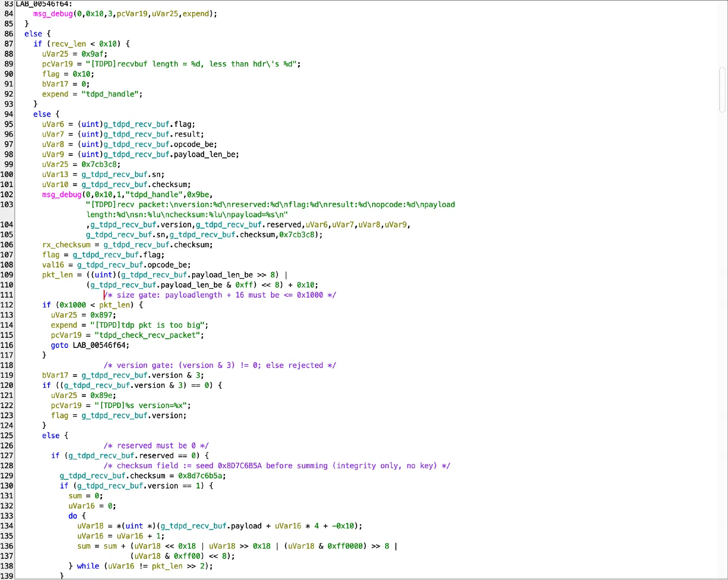
Task: Click the "size gate: payloadlength + 16" comment
Action: pyautogui.click(x=220, y=295)
